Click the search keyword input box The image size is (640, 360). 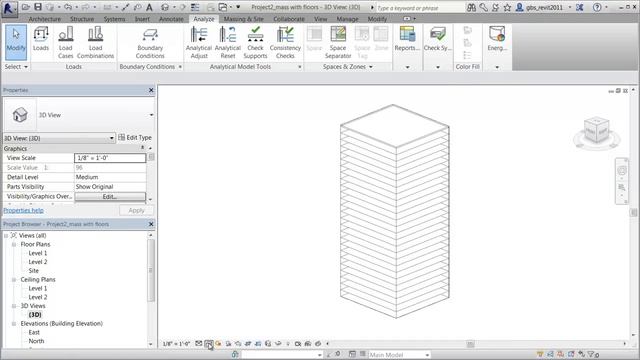[420, 8]
